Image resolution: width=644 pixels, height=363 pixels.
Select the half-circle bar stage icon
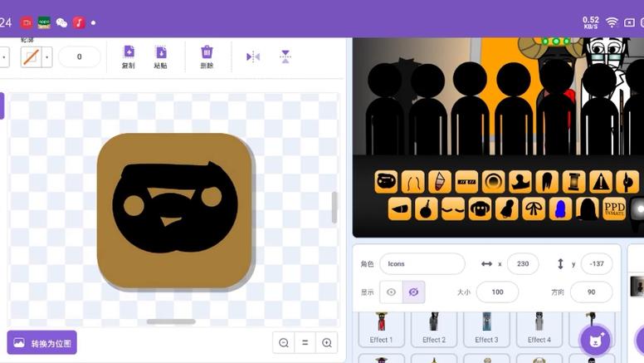pos(627,181)
